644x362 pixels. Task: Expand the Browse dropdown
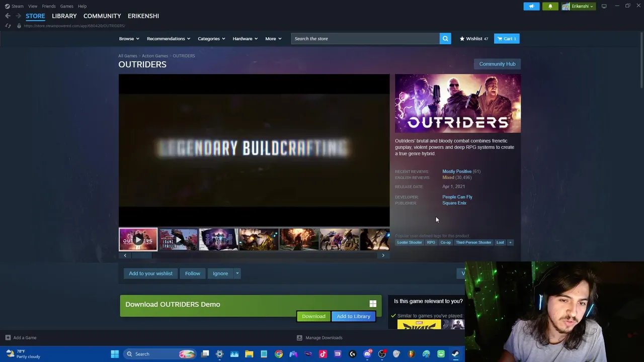[x=129, y=39]
